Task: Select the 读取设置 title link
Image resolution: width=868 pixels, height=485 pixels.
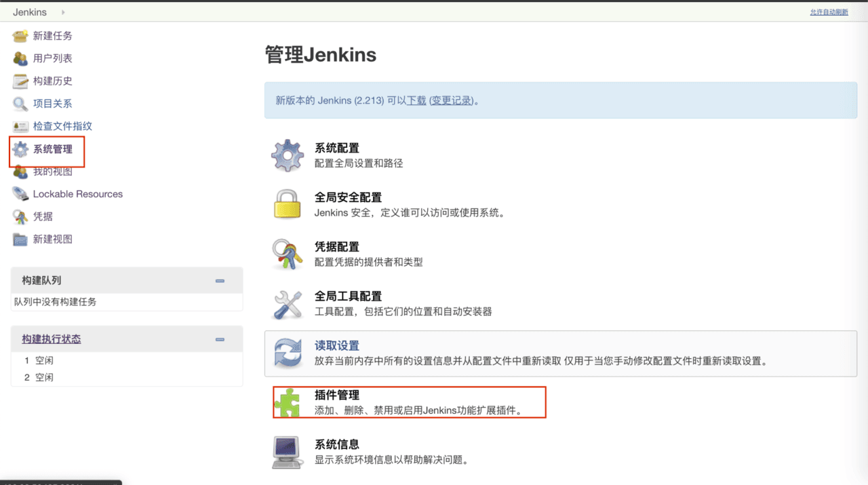Action: click(x=337, y=346)
